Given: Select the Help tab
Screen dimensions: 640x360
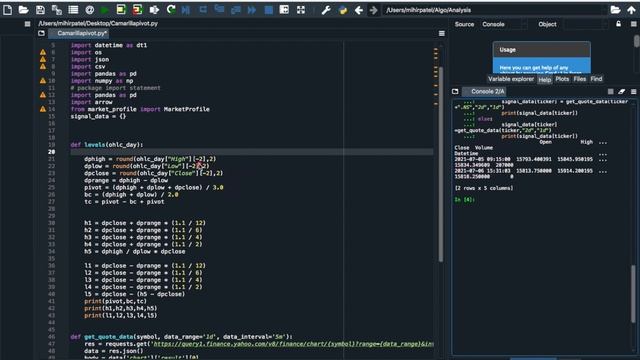Looking at the screenshot, I should pyautogui.click(x=544, y=80).
